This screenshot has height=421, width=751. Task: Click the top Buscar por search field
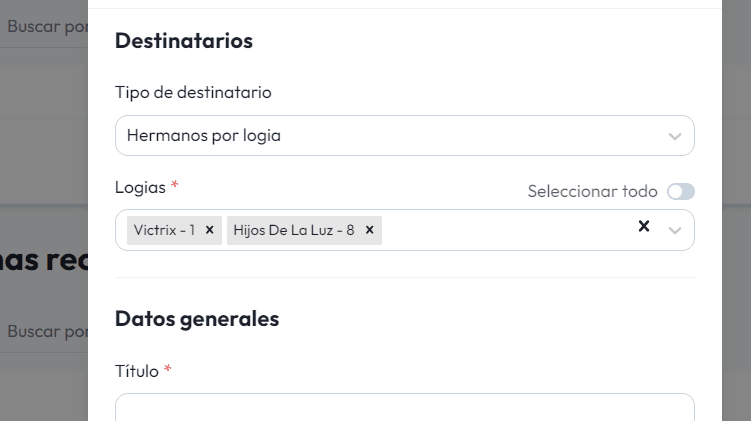[x=47, y=27]
